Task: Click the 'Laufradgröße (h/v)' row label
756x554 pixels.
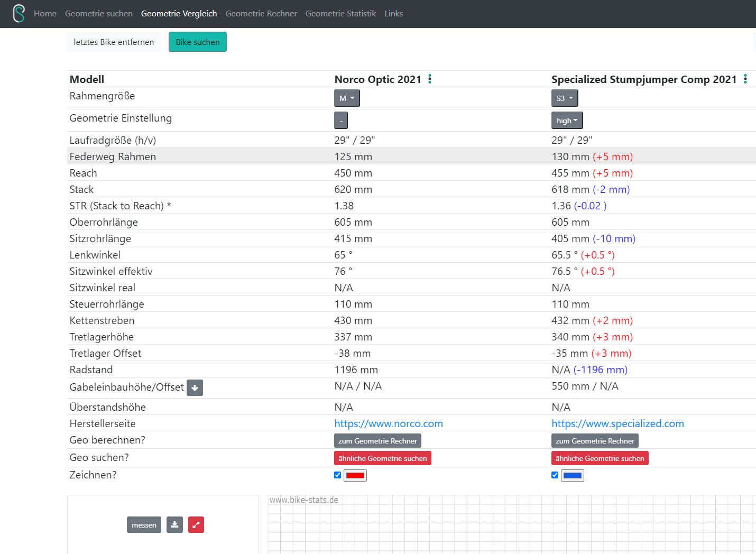Action: [x=113, y=140]
